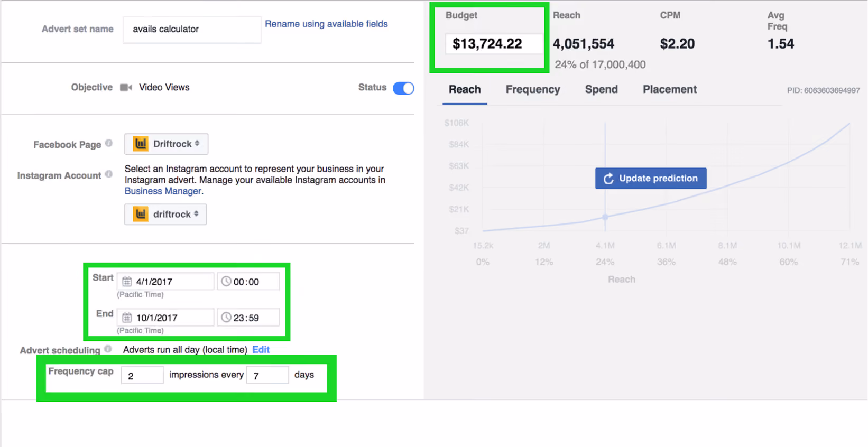Click the Avg Freq value 1.54
The width and height of the screenshot is (868, 447).
click(781, 44)
